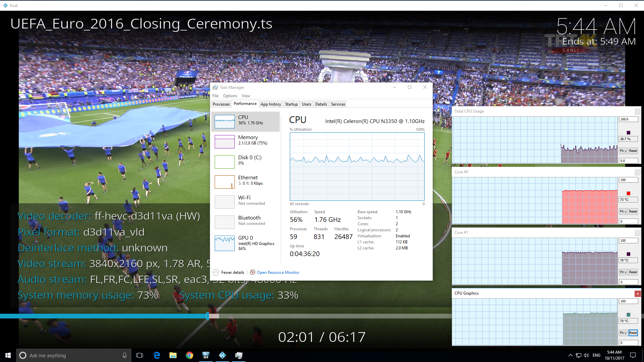Viewport: 644px width, 362px height.
Task: Edit Total CPU Usage min value 0.0
Action: pos(628,161)
